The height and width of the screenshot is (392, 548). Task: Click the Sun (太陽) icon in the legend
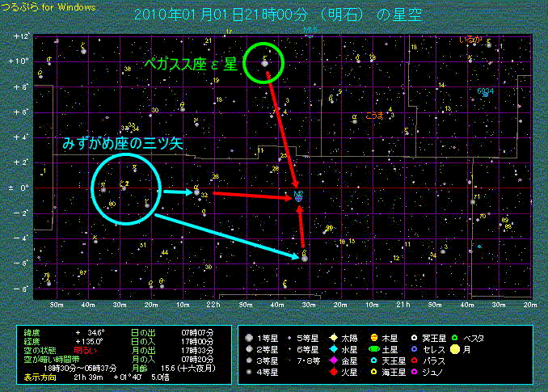coord(333,337)
